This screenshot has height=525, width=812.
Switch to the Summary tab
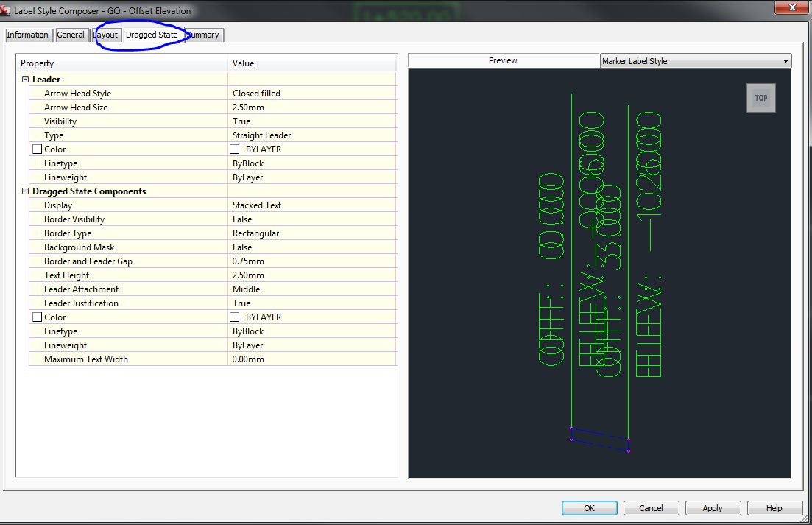[x=203, y=34]
